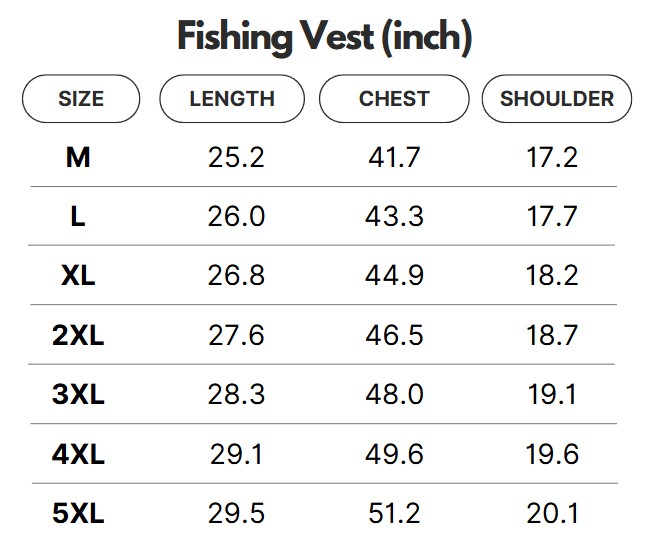
Task: Choose the L size row label
Action: 78,216
